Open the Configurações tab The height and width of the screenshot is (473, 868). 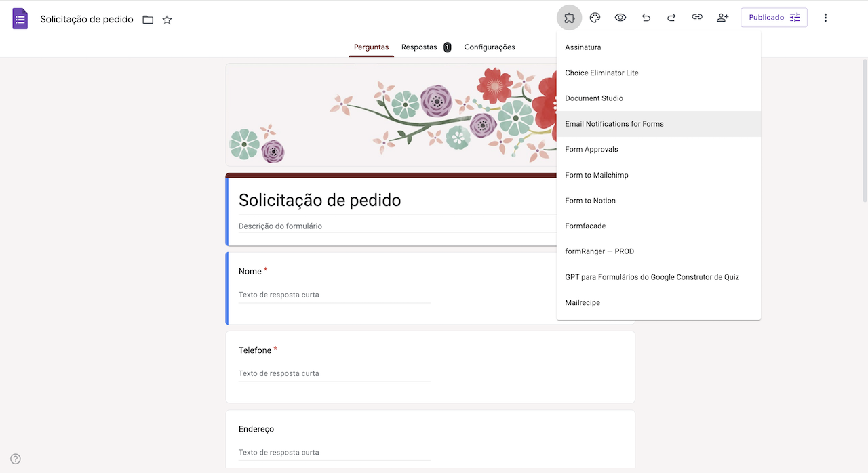point(490,47)
